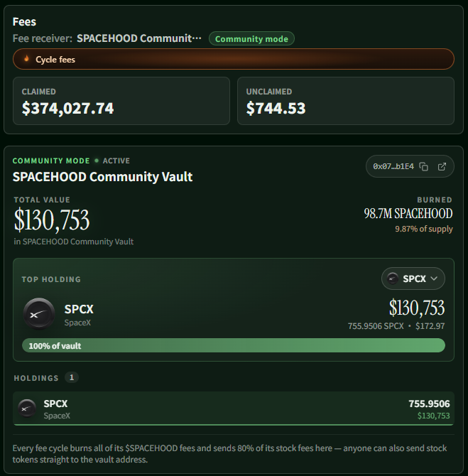The width and height of the screenshot is (468, 476).
Task: Click the 100% of vault progress bar
Action: click(234, 346)
